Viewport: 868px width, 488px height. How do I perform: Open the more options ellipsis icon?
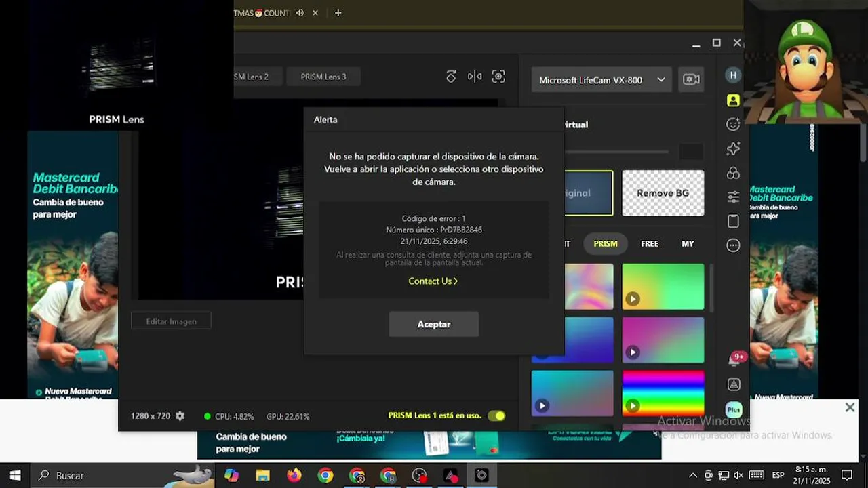[733, 245]
